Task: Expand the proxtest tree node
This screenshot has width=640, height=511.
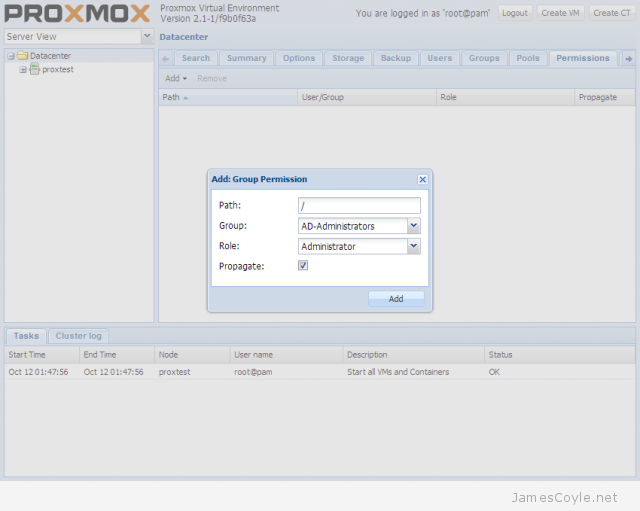Action: point(23,70)
